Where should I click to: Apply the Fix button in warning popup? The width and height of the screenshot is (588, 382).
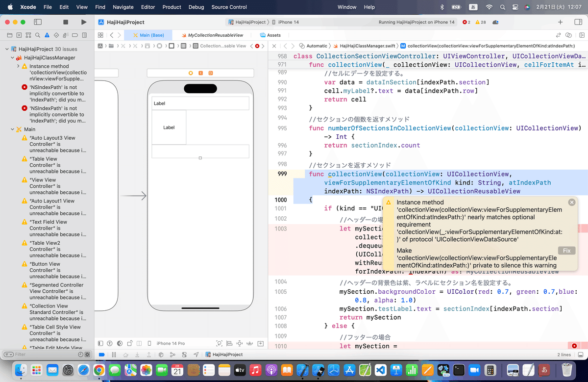click(566, 251)
